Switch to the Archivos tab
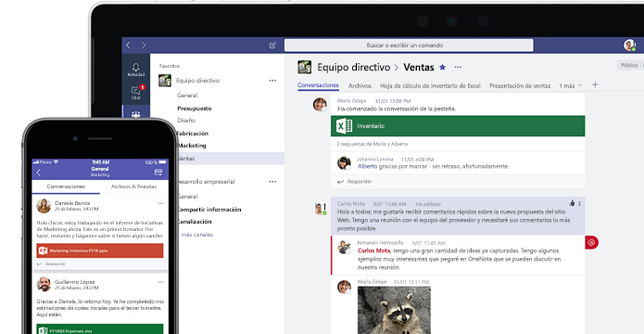Image resolution: width=644 pixels, height=334 pixels. [360, 86]
